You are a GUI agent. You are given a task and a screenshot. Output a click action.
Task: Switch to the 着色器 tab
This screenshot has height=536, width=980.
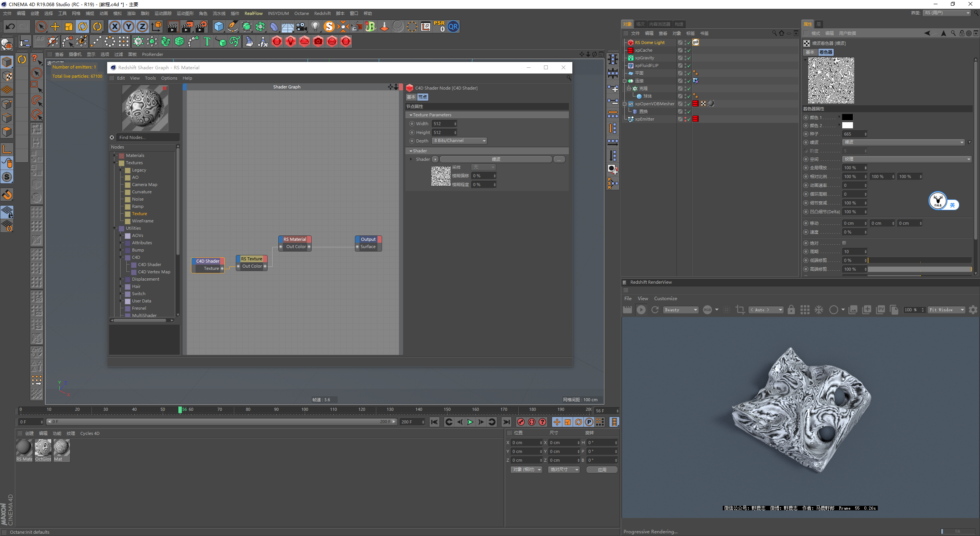pos(826,52)
